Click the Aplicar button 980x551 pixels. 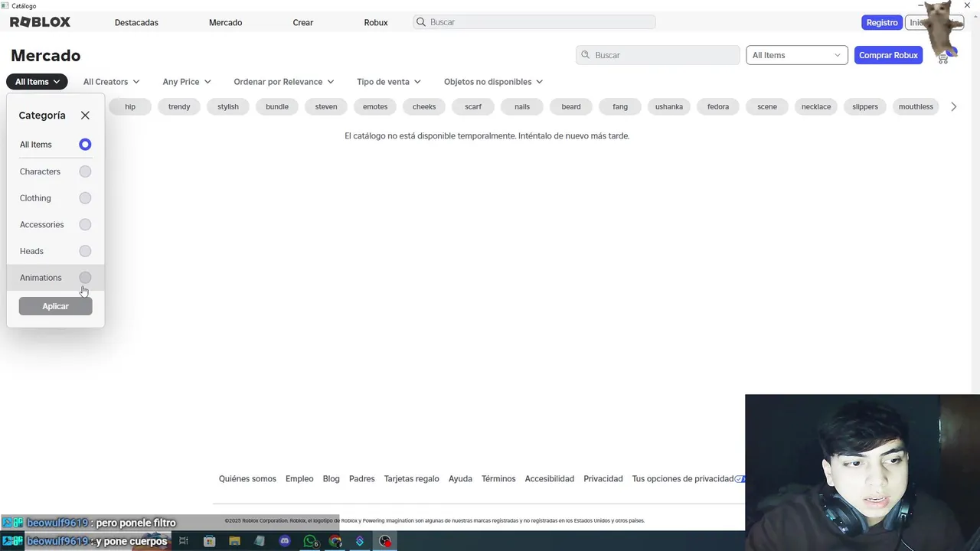coord(55,306)
